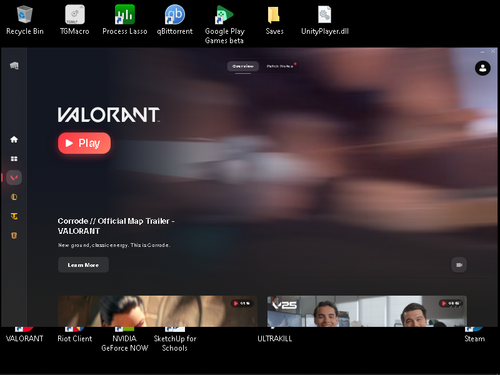This screenshot has width=500, height=375.
Task: Open the Learn More button
Action: 83,265
